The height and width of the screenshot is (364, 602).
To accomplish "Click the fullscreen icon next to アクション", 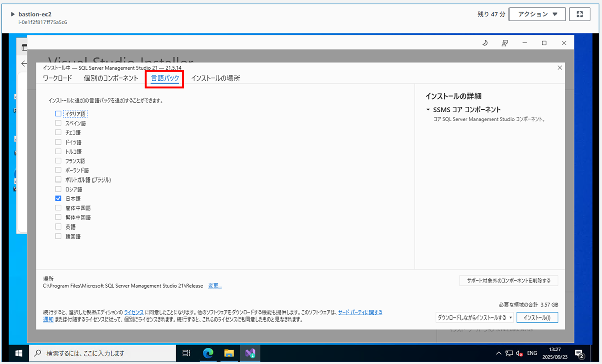I will tap(580, 14).
